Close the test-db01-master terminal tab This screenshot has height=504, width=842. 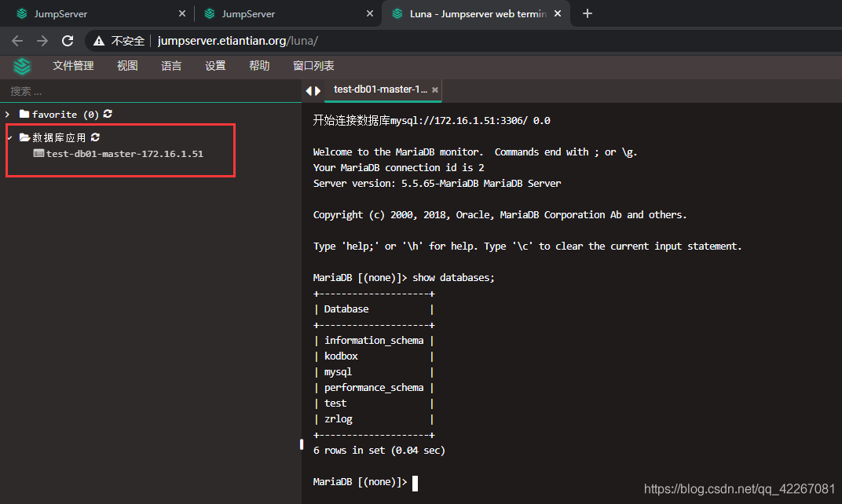[x=435, y=89]
